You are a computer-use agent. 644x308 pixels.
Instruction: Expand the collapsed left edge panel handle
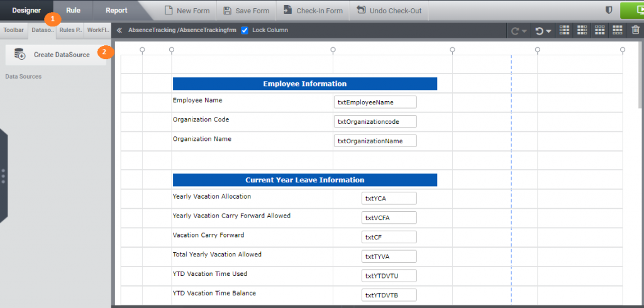pyautogui.click(x=3, y=176)
